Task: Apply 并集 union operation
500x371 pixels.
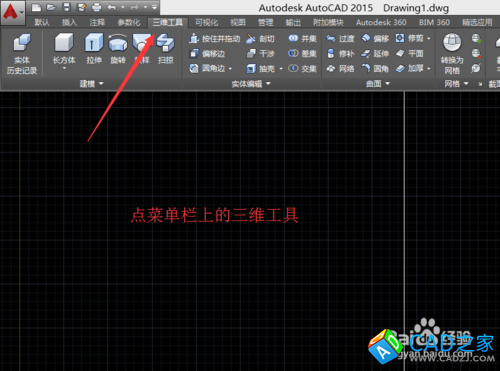Action: pos(302,39)
